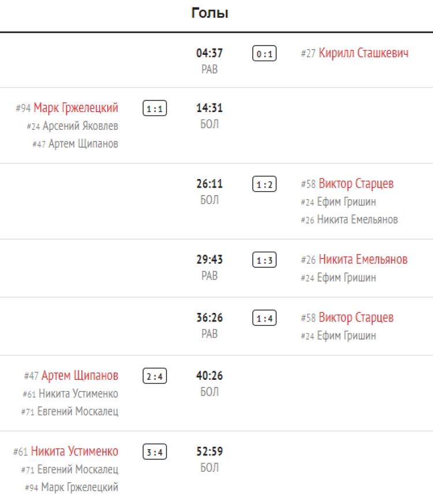Select the 36:26 goal timestamp
433x504 pixels.
210,318
